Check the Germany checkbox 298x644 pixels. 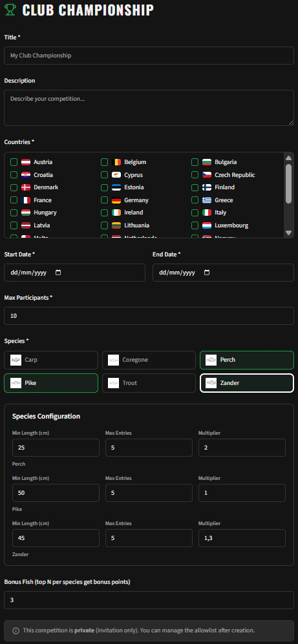pos(105,200)
